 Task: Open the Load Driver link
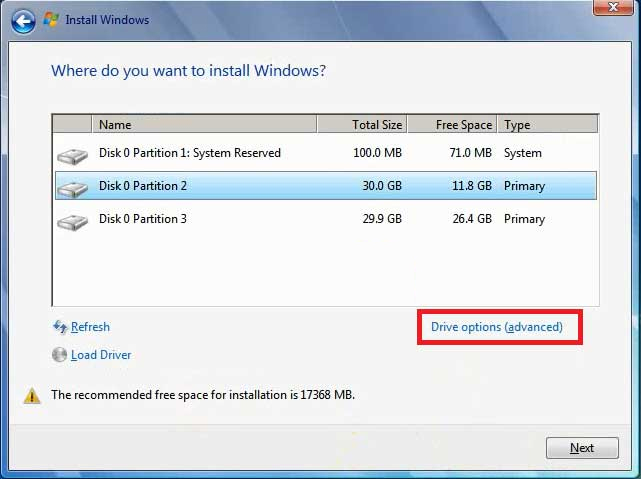(x=101, y=355)
